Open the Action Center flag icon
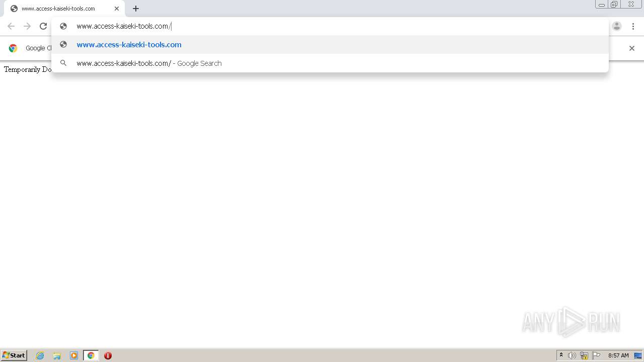This screenshot has width=644, height=362. click(596, 355)
